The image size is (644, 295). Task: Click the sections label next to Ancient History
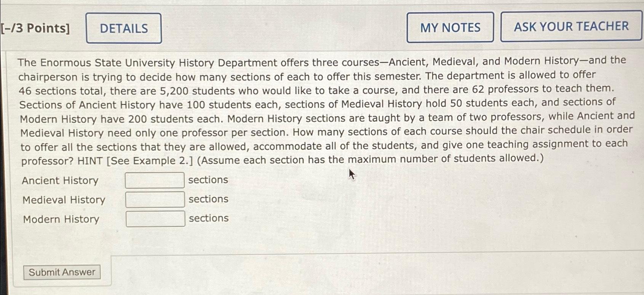tap(208, 180)
